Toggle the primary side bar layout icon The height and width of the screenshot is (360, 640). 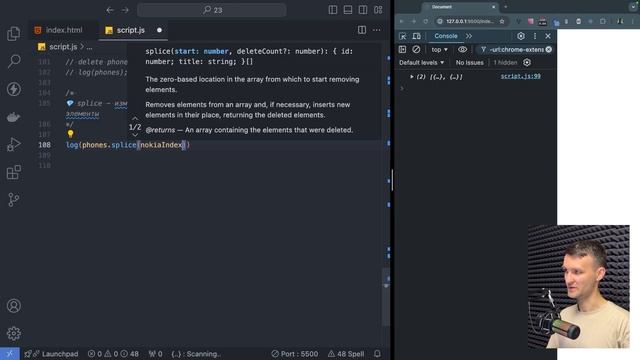tap(333, 10)
